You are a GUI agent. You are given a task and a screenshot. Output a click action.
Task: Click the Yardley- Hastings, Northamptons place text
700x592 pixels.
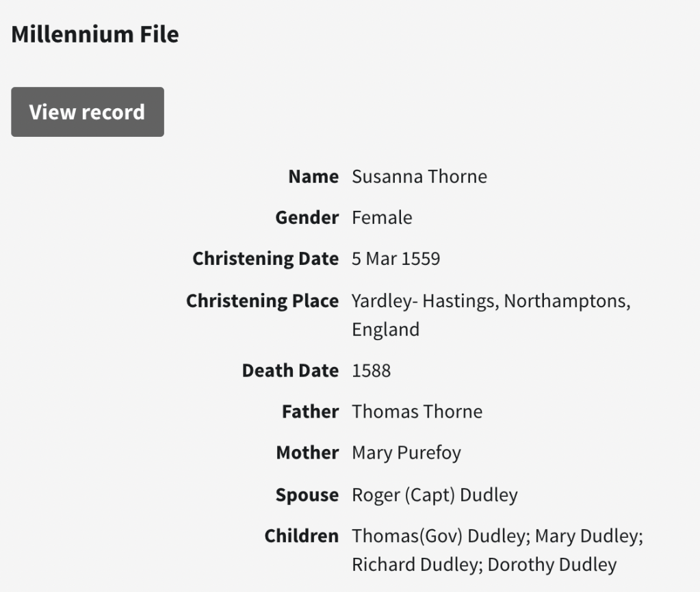point(490,301)
